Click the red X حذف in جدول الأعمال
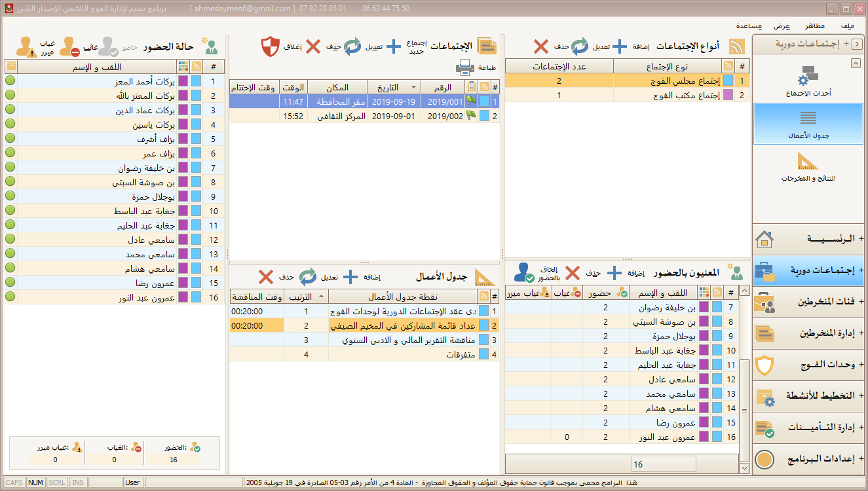This screenshot has height=491, width=868. [x=265, y=277]
